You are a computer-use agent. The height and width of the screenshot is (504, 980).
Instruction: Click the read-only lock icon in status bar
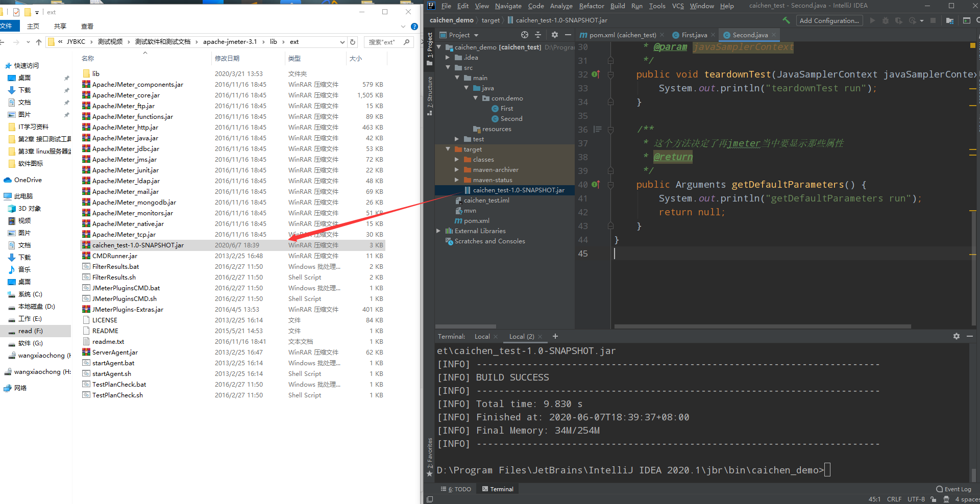934,499
